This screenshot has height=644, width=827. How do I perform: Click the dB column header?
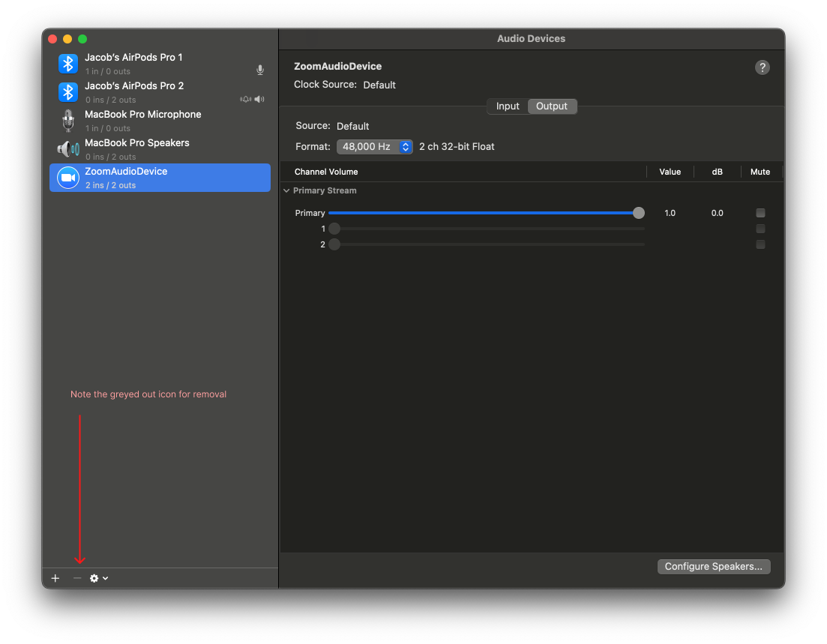click(x=718, y=172)
